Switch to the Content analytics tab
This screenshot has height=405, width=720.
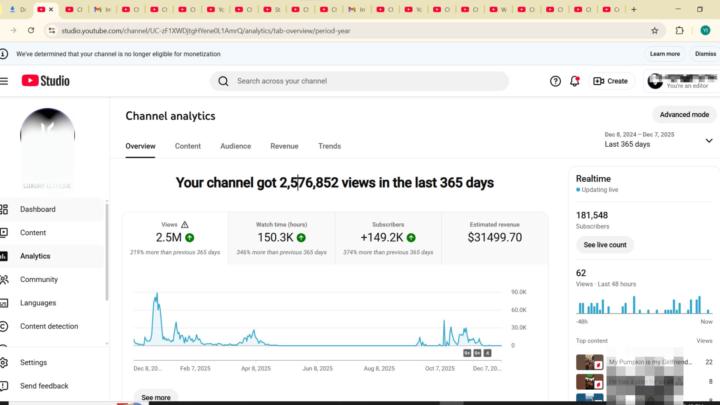[188, 146]
